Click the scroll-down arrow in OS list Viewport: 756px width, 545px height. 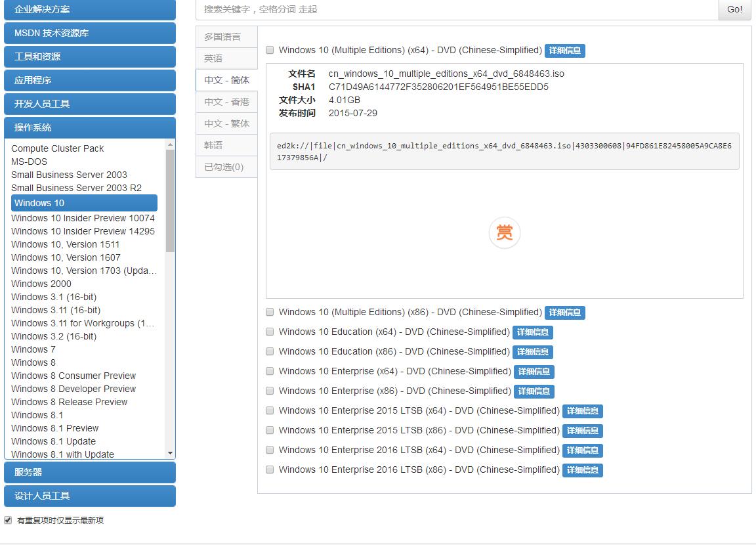(171, 453)
